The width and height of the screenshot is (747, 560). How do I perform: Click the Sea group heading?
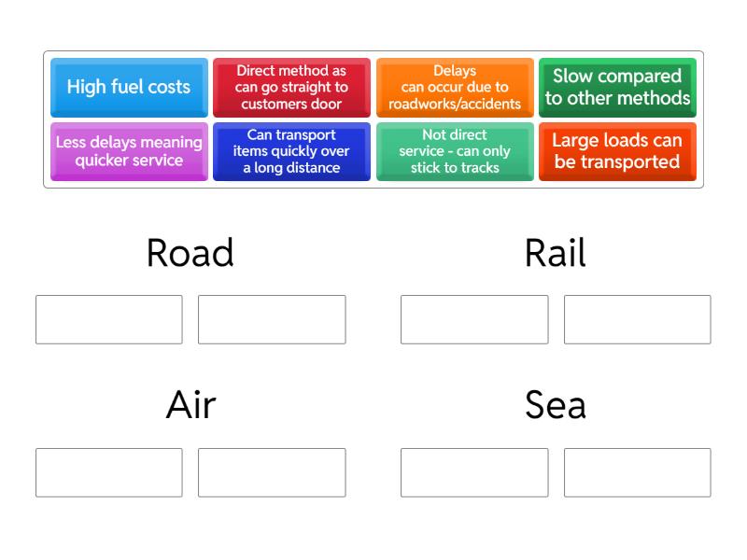coord(556,405)
